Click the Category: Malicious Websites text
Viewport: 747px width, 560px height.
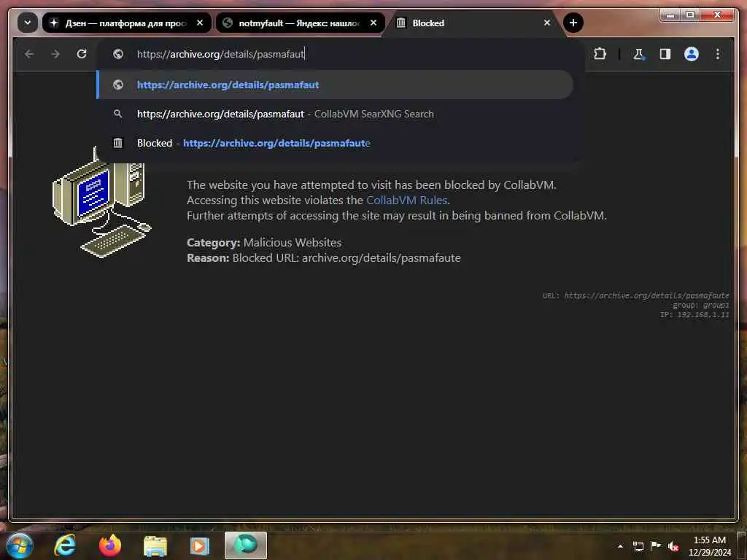(264, 242)
